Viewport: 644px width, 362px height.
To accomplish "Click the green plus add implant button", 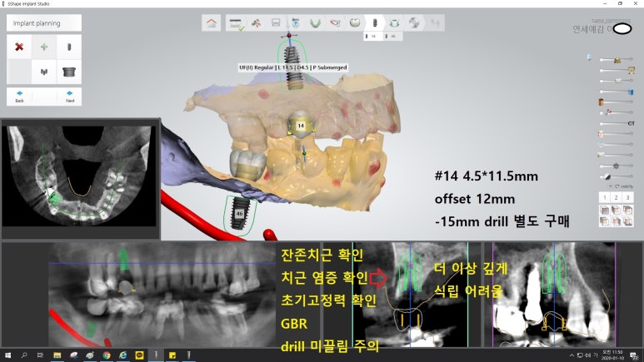I will [x=44, y=47].
